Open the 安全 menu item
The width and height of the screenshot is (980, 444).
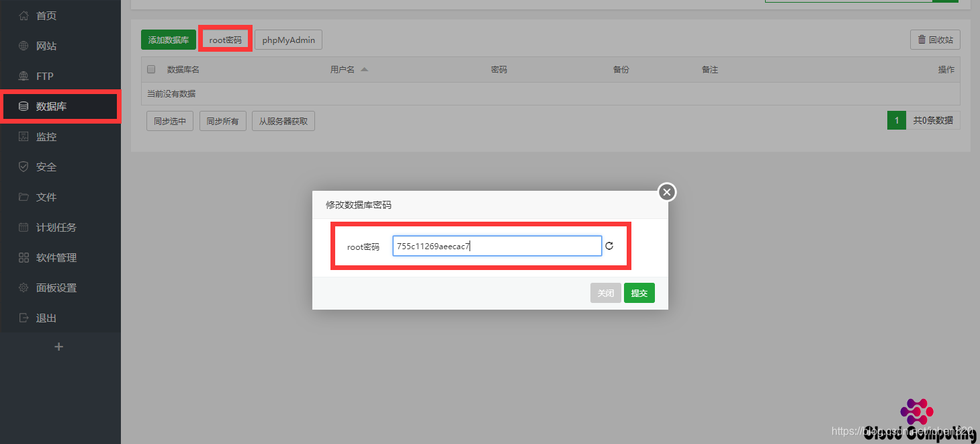(60, 167)
